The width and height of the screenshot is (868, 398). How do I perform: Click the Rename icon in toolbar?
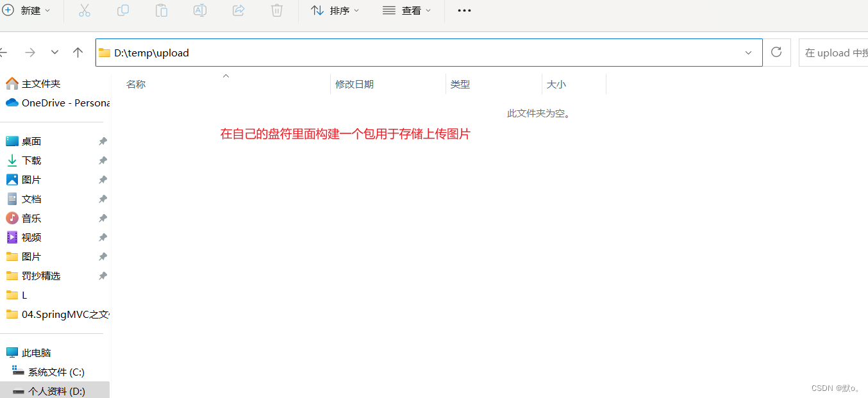(x=200, y=10)
